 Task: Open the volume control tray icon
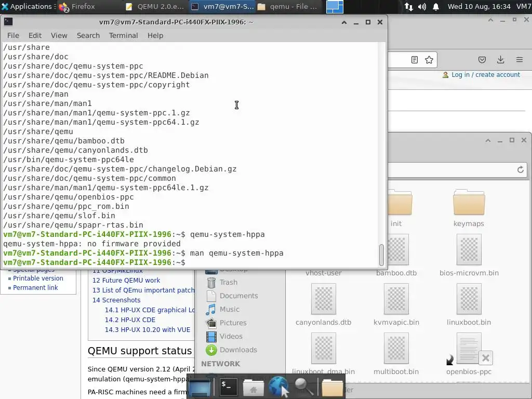pos(422,7)
